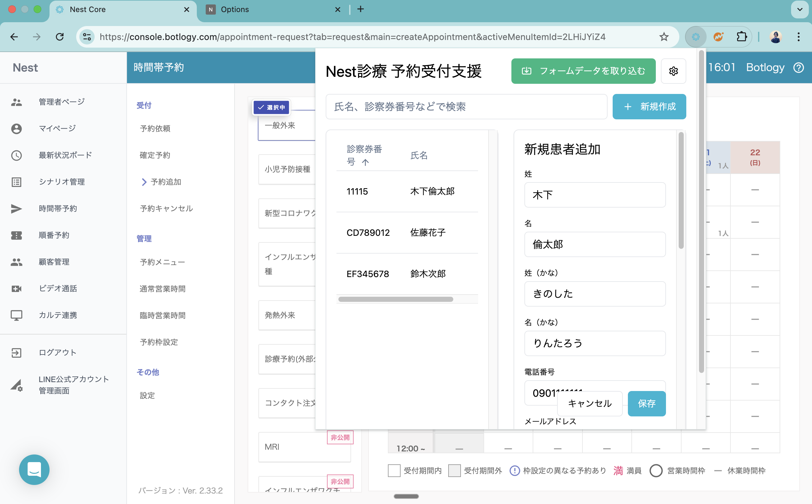
Task: Sort by 診察券番号 column arrow
Action: [x=365, y=162]
